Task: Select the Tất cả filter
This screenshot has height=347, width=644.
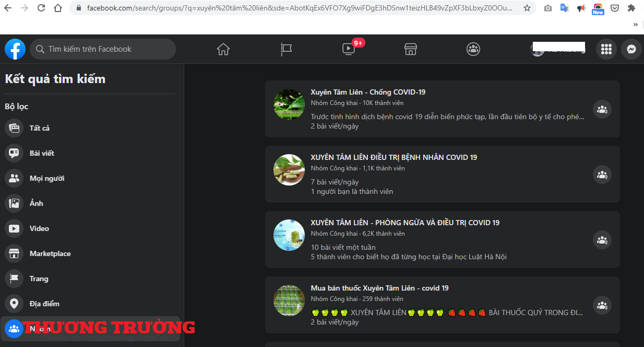Action: tap(40, 128)
